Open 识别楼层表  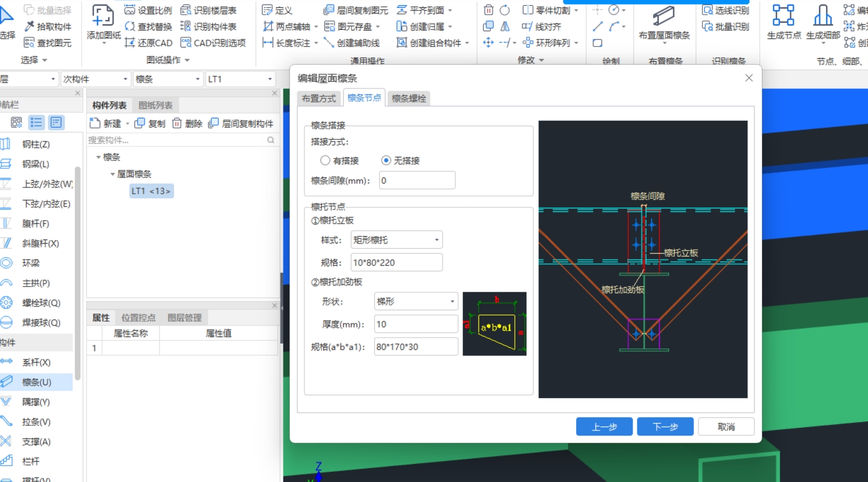[x=208, y=10]
